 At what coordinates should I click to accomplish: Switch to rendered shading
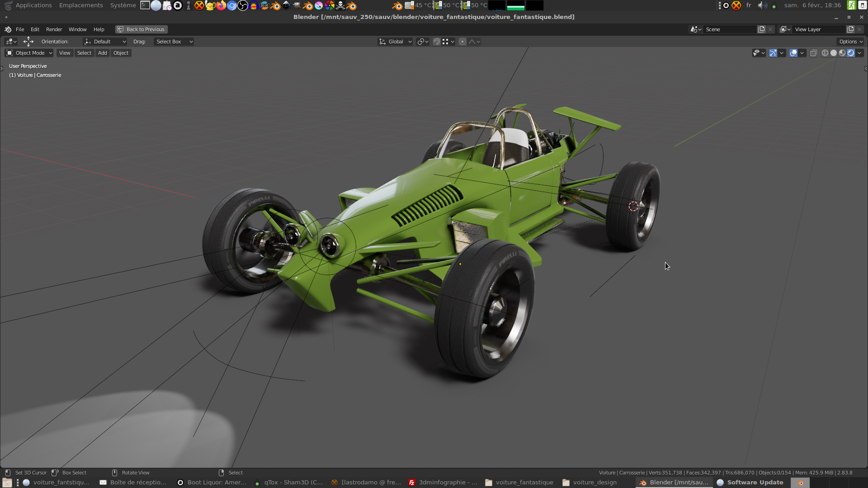click(x=851, y=53)
